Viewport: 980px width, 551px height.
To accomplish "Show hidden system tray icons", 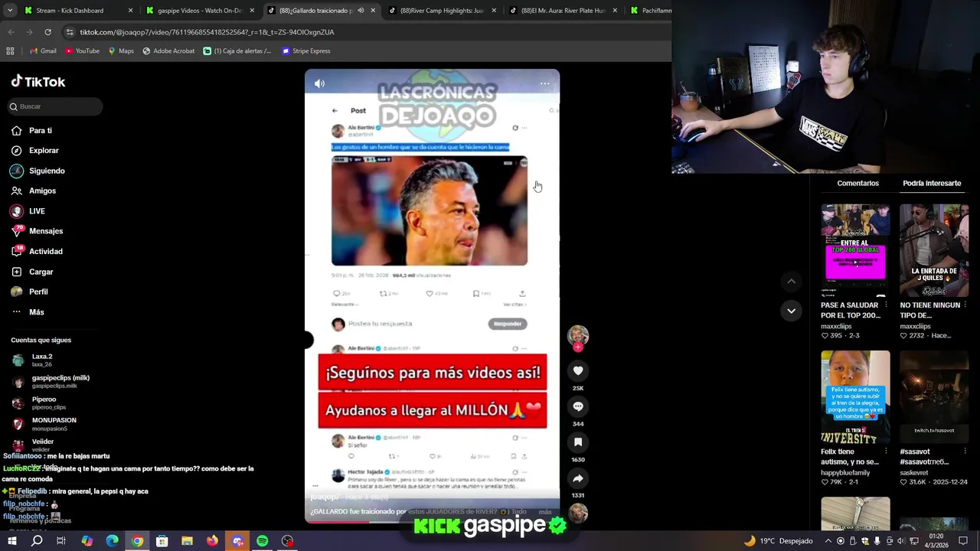I will click(x=828, y=541).
